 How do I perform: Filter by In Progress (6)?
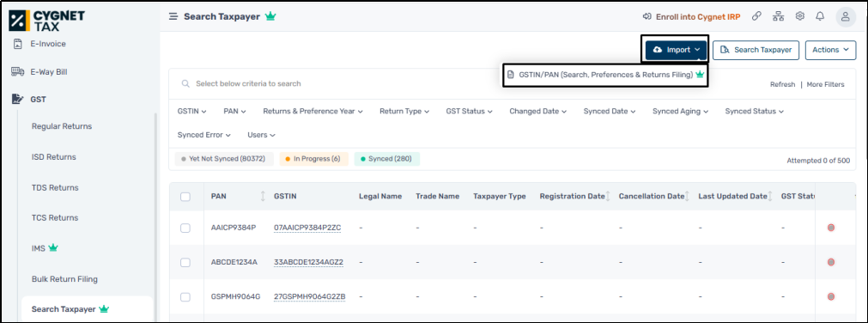point(314,159)
